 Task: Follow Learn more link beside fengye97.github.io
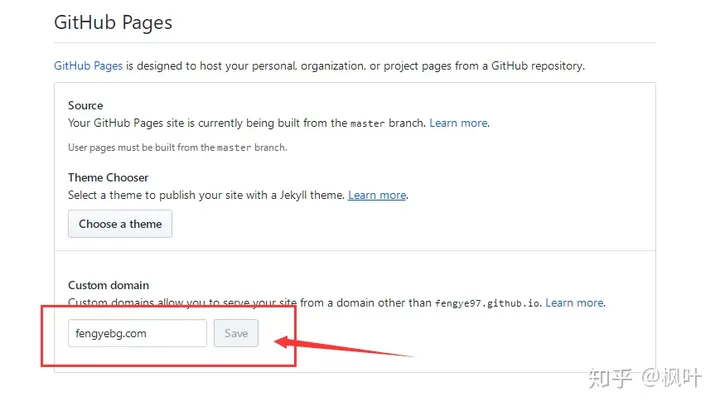coord(574,303)
